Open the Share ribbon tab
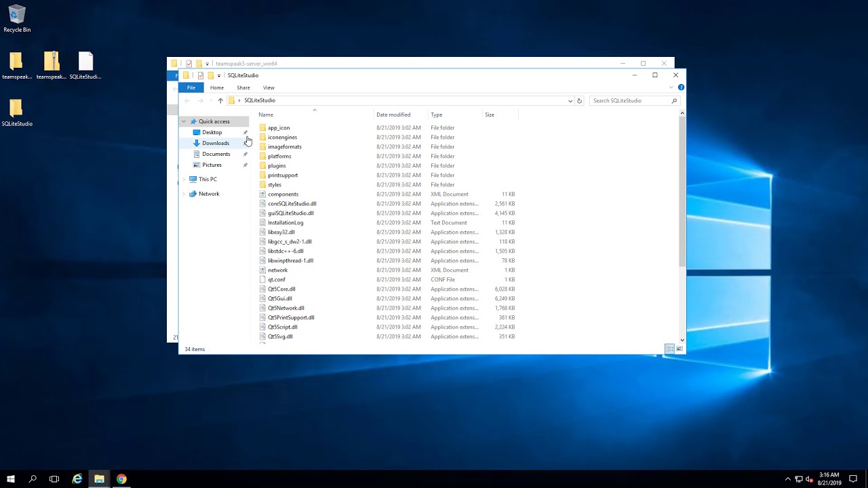The height and width of the screenshot is (488, 868). [x=243, y=87]
